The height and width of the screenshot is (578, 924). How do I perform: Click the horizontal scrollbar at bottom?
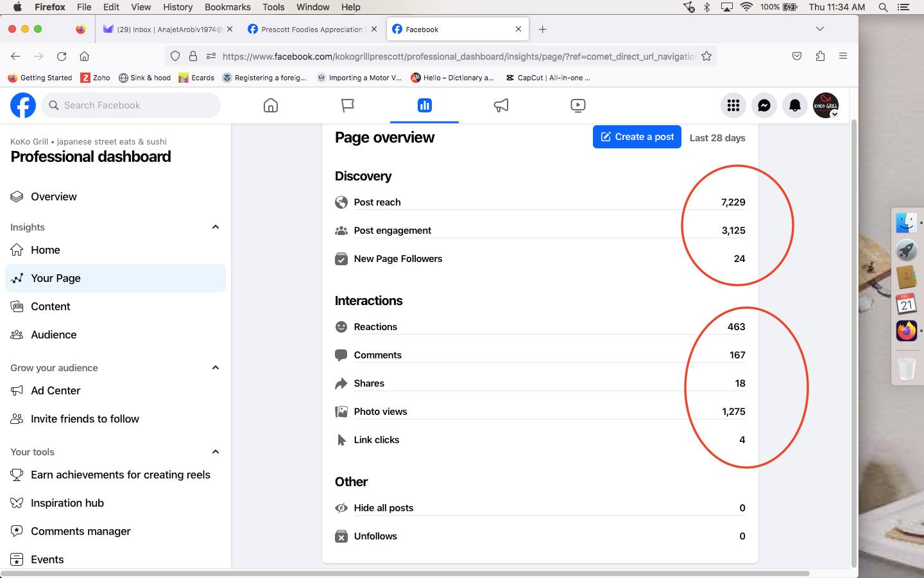405,573
